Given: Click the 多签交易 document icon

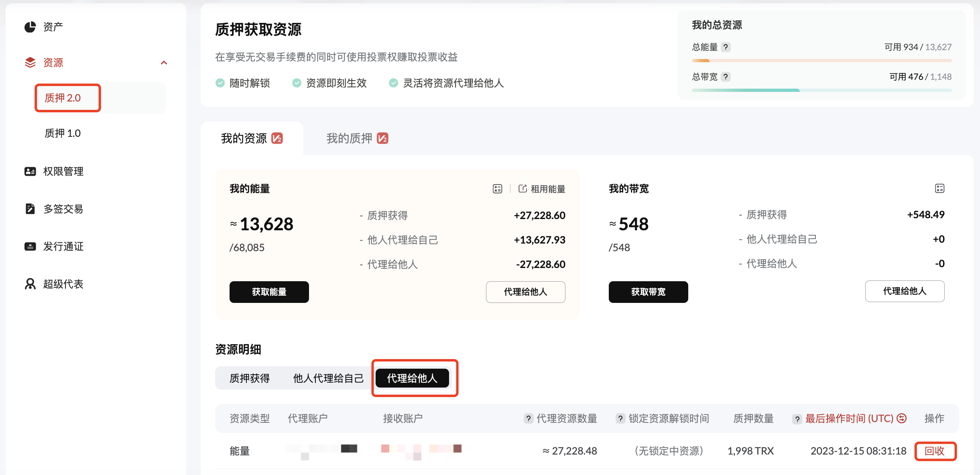Looking at the screenshot, I should (x=30, y=209).
